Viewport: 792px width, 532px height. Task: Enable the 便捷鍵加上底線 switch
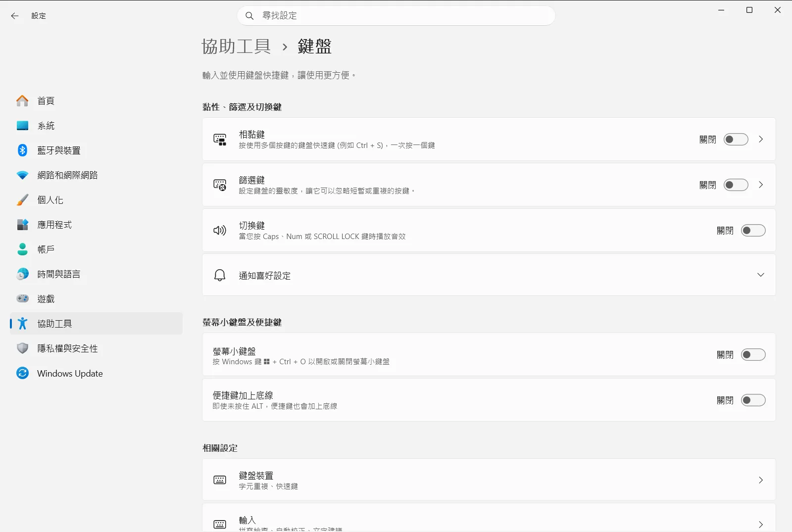pos(753,400)
